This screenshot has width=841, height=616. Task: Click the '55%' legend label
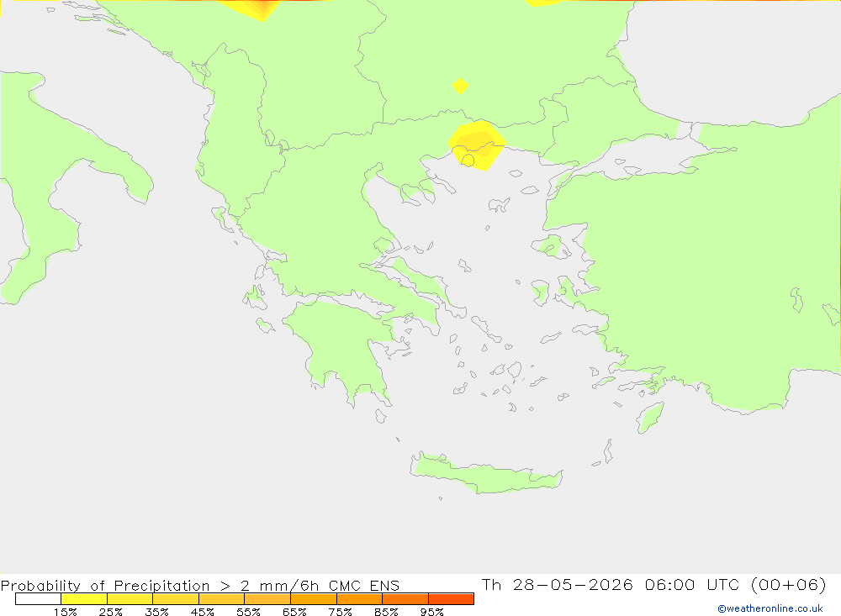tap(248, 612)
